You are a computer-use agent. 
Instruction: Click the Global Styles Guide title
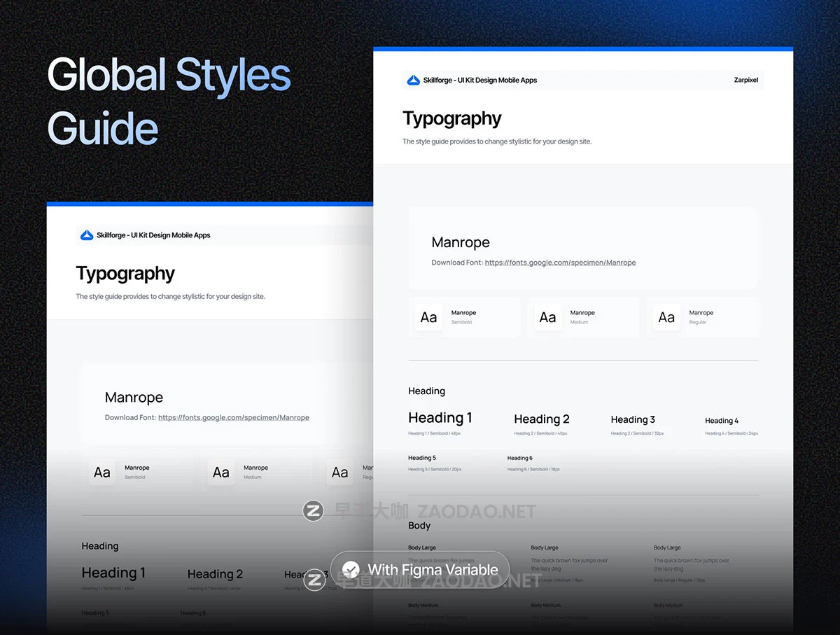tap(169, 102)
